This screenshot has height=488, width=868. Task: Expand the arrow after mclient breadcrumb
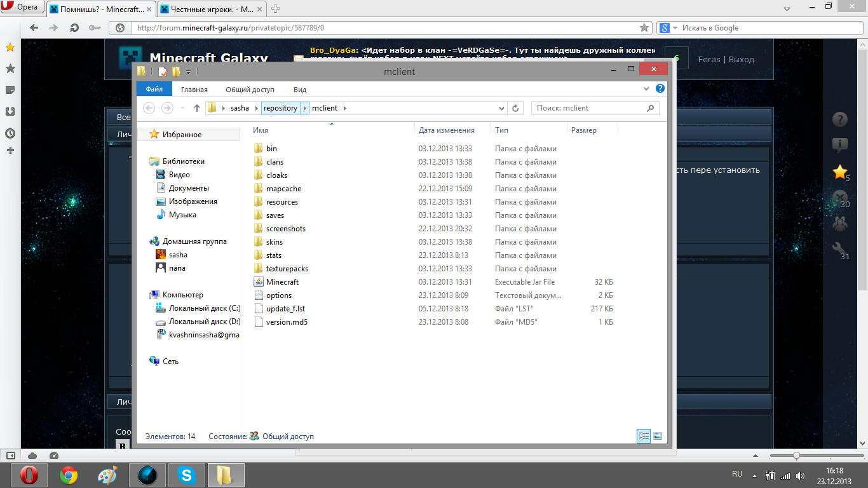click(x=345, y=108)
